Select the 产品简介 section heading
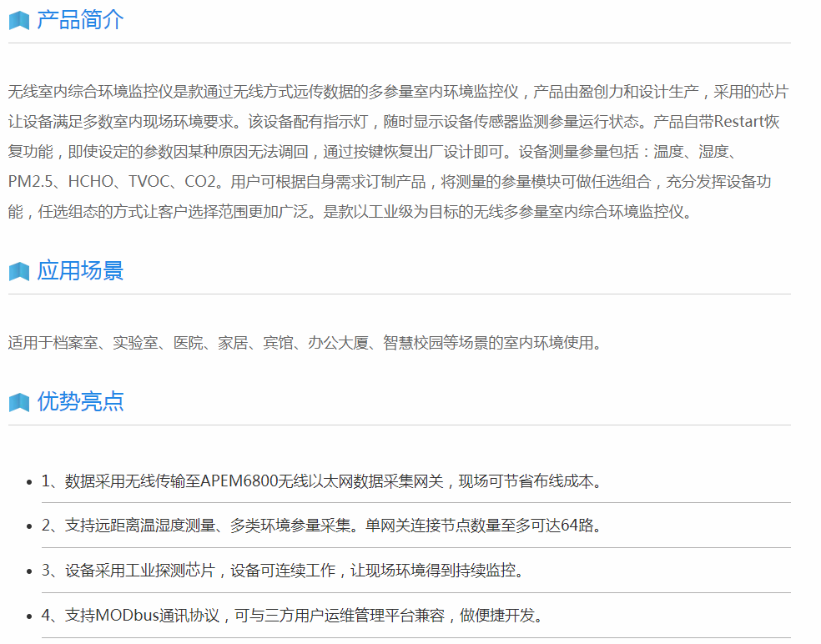The height and width of the screenshot is (644, 821). click(80, 20)
